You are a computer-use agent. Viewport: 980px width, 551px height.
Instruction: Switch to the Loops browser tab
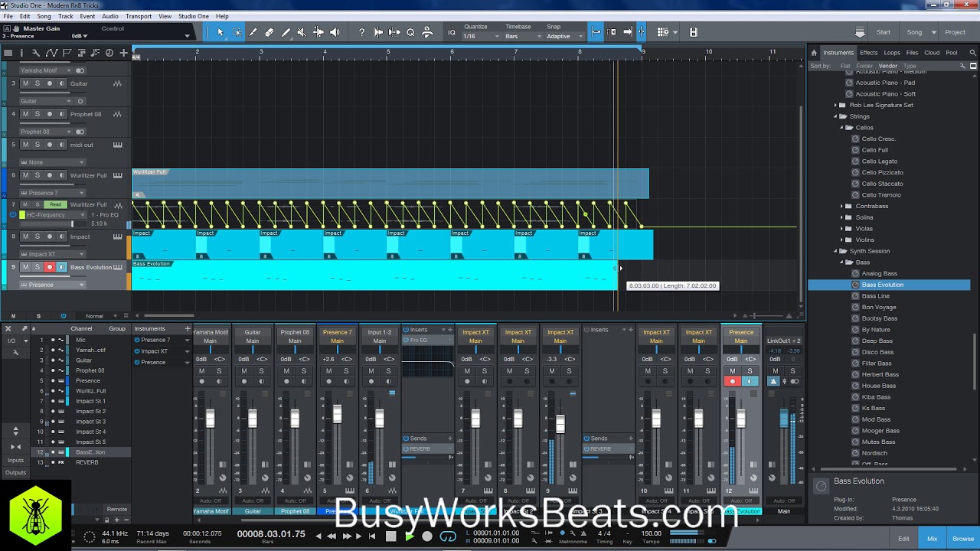coord(892,53)
